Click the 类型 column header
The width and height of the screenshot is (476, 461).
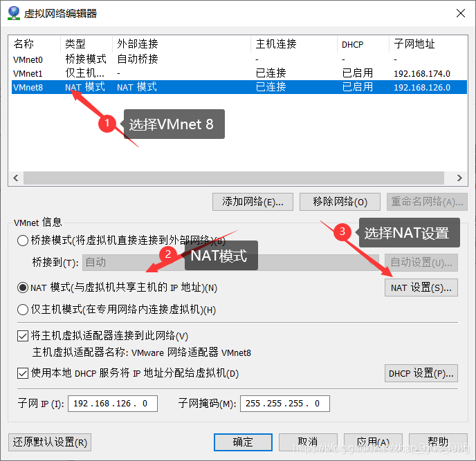(86, 44)
